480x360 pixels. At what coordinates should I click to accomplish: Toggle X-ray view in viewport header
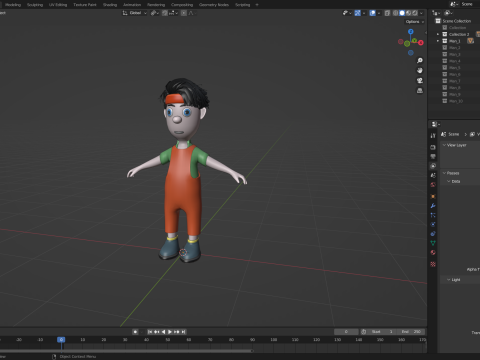coord(387,13)
